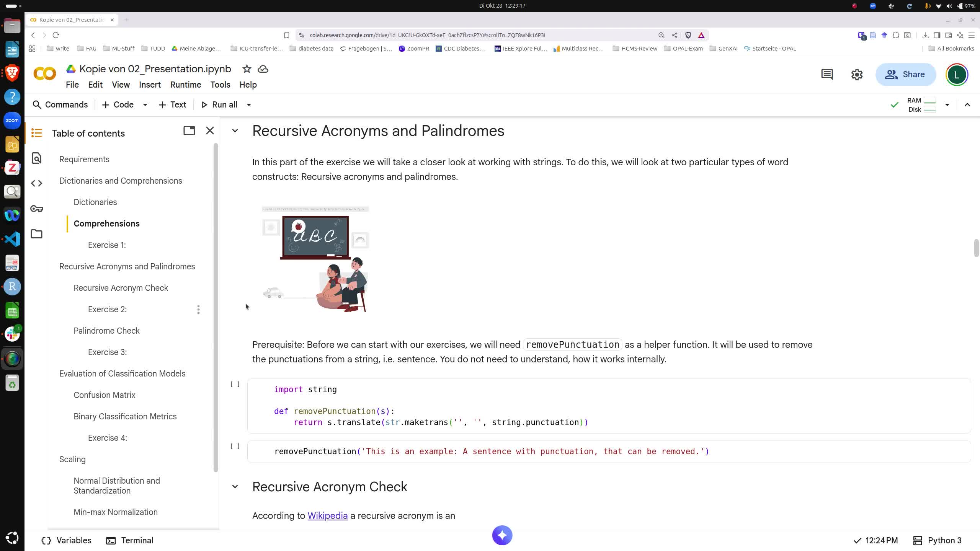
Task: Collapse the header with the up chevron
Action: [967, 104]
